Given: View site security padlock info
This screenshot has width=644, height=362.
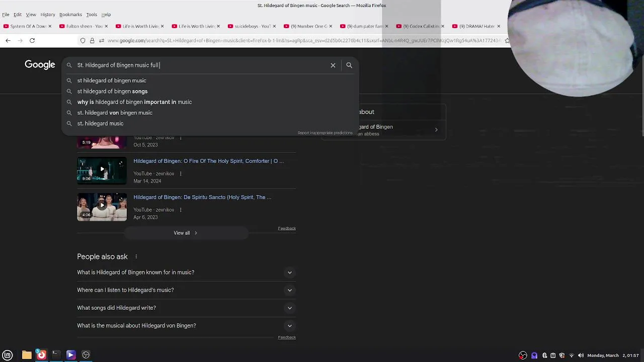Looking at the screenshot, I should [x=92, y=40].
